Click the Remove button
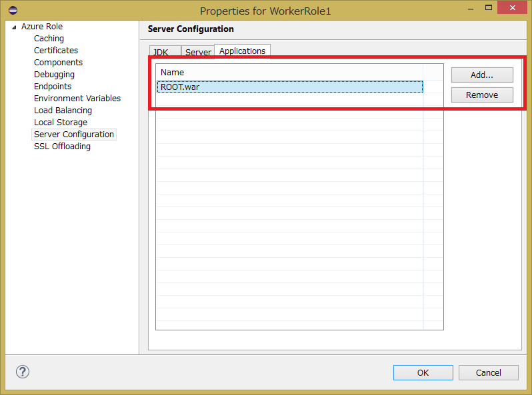This screenshot has height=395, width=532. coord(482,95)
